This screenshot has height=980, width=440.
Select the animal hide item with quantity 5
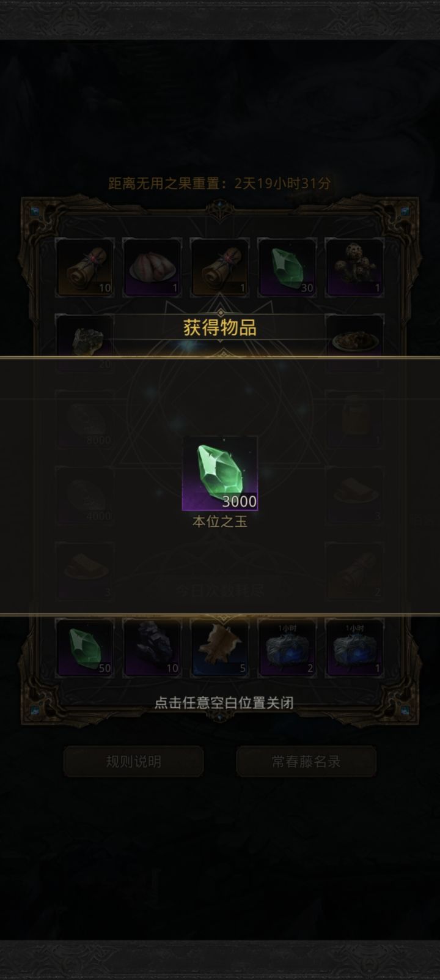pos(219,647)
